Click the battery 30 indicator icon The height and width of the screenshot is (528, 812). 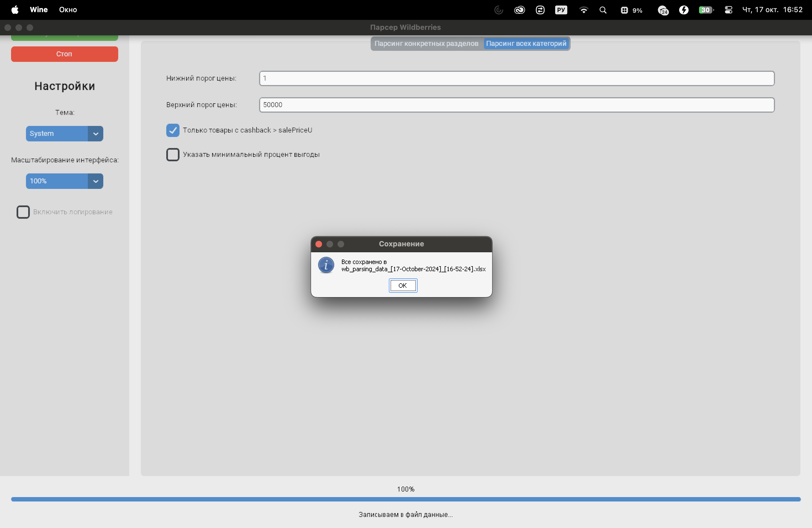point(706,10)
